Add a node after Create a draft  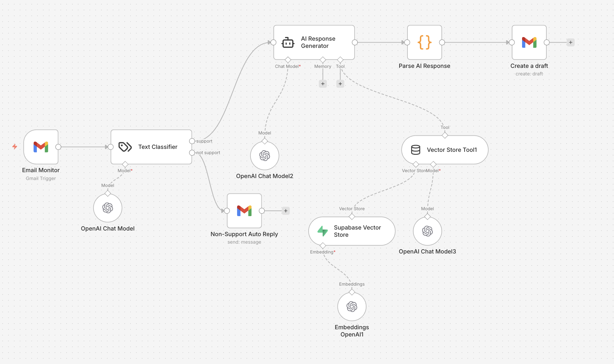[x=571, y=42]
